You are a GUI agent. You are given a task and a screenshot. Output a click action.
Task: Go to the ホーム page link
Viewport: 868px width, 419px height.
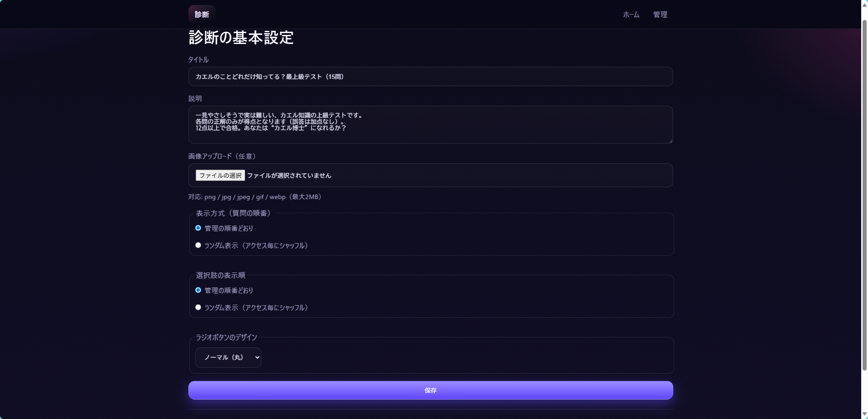(x=631, y=15)
